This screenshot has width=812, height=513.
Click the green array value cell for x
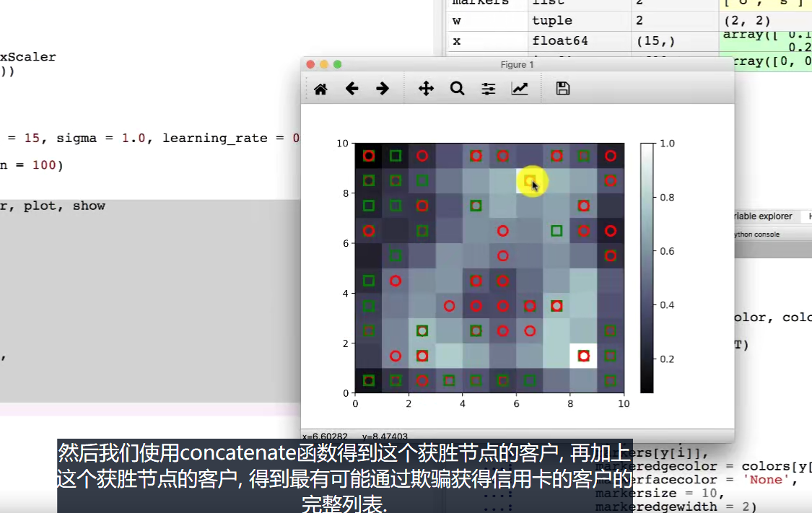click(x=765, y=41)
